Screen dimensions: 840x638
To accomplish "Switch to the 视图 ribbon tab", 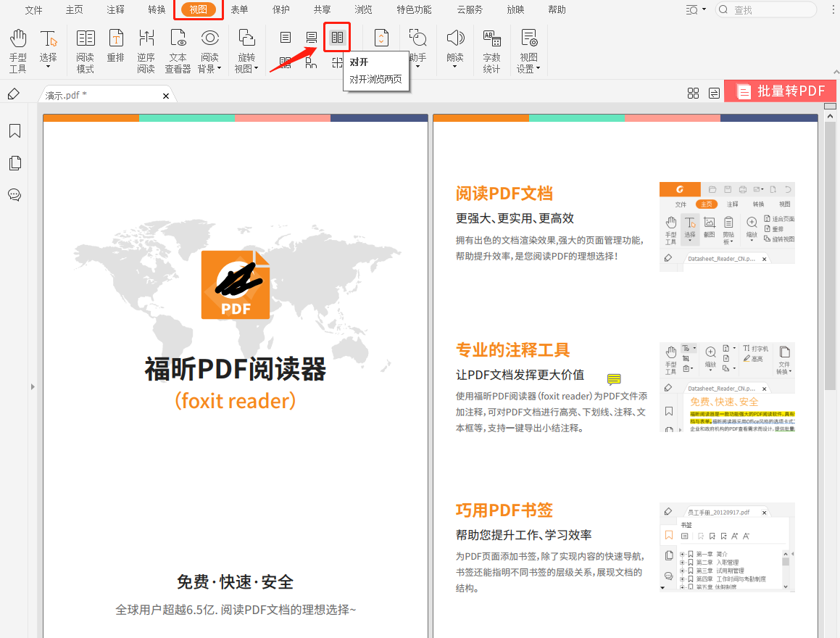I will tap(198, 9).
